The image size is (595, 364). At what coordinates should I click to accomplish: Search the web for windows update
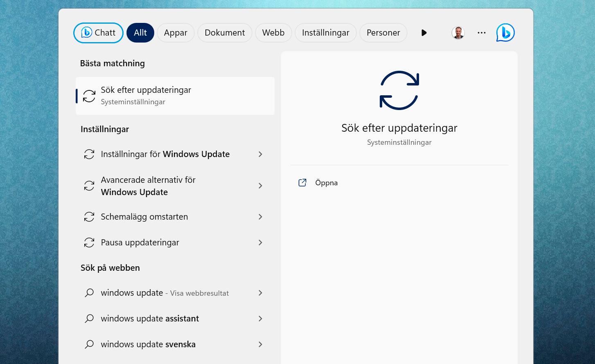point(175,293)
